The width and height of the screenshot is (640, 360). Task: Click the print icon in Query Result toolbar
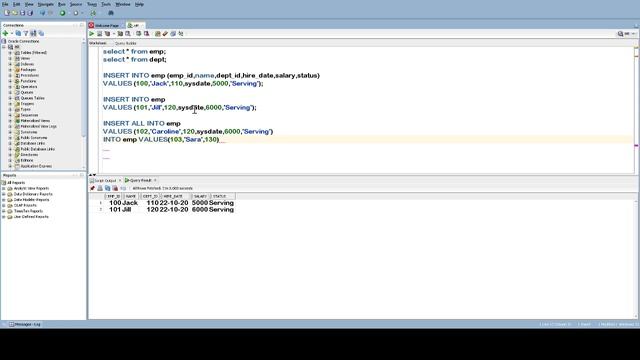100,188
